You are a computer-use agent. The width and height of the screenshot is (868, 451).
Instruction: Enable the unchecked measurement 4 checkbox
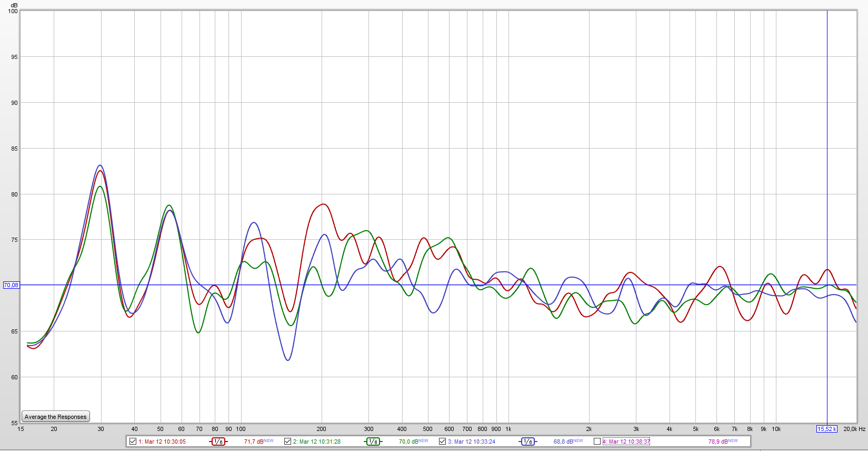pyautogui.click(x=597, y=442)
